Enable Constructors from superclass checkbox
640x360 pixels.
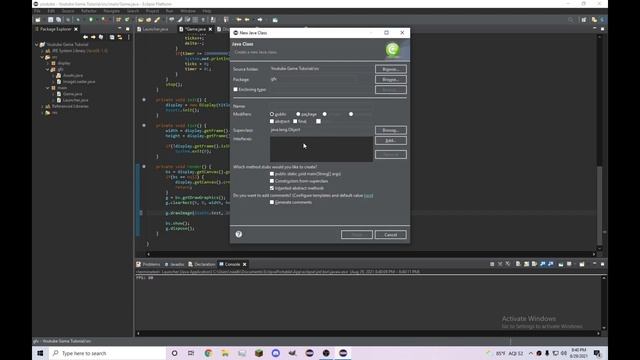[272, 181]
